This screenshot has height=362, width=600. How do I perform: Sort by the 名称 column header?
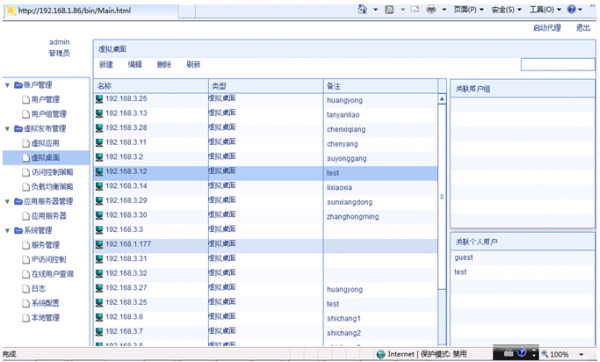[x=151, y=86]
